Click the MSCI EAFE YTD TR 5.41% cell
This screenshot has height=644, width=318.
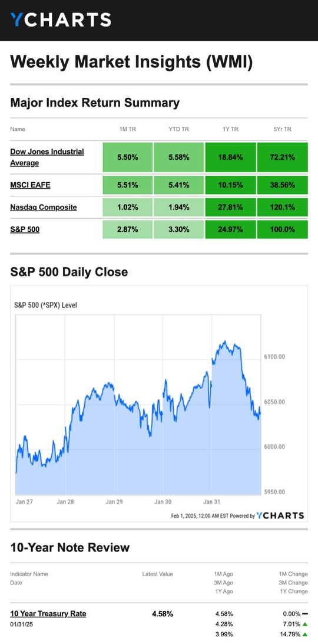pos(179,185)
